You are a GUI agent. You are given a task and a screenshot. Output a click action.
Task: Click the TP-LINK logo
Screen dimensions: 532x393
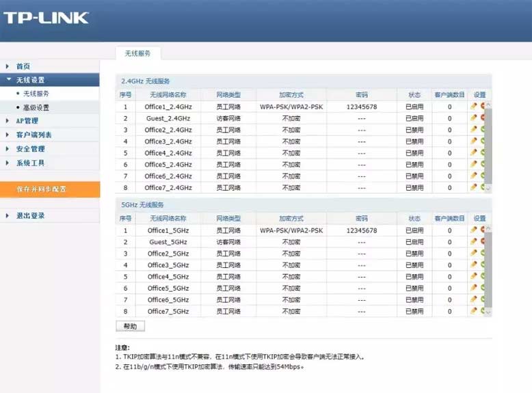[x=46, y=18]
